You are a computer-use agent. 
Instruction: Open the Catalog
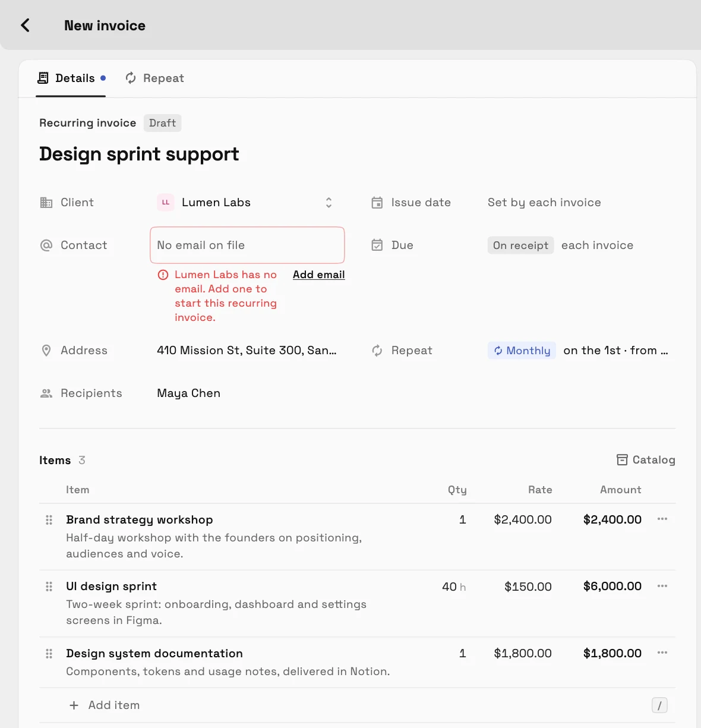646,460
